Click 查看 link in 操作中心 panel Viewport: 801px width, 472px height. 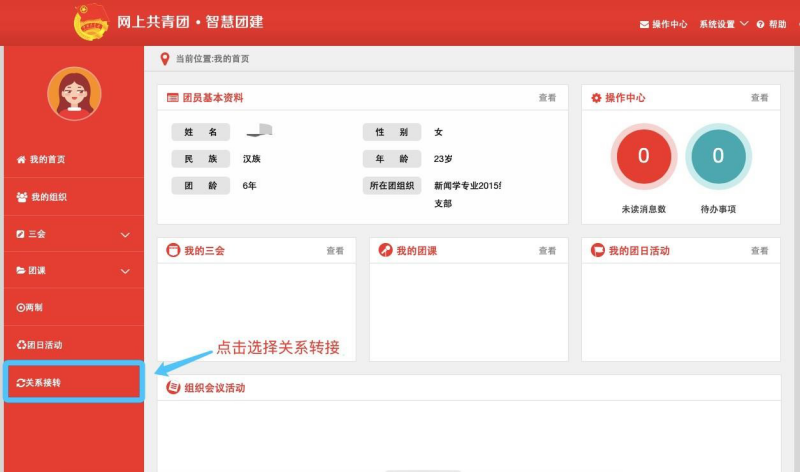point(760,98)
